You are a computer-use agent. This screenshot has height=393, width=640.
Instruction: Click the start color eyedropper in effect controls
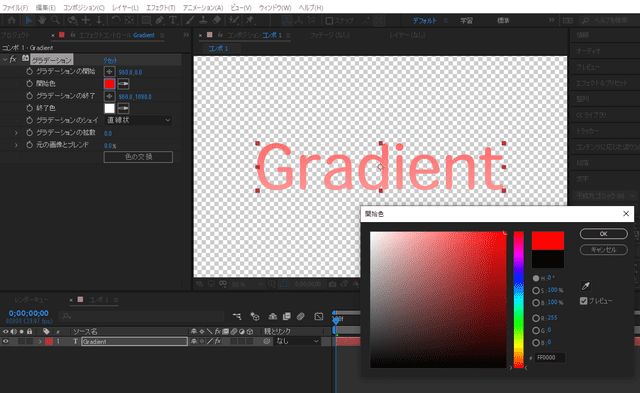123,84
